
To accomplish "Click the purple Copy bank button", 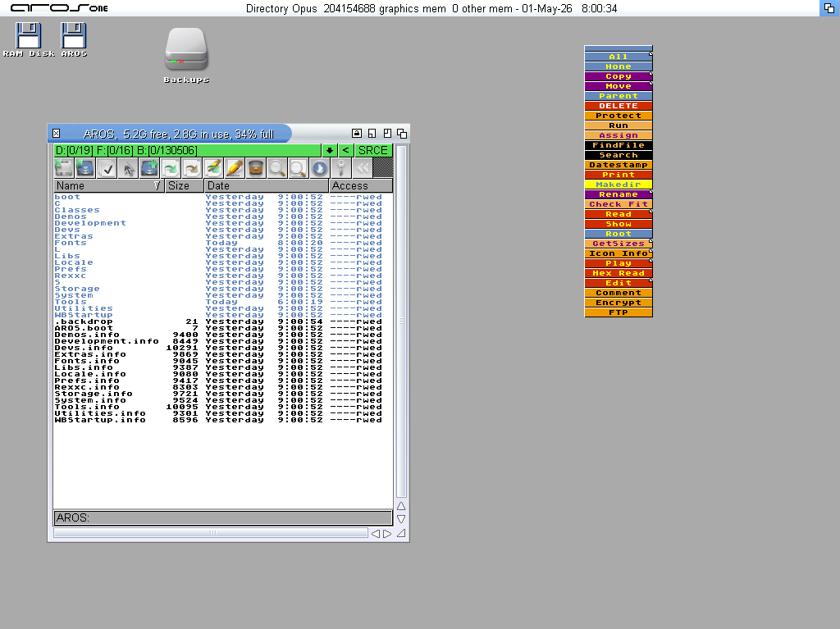I will pyautogui.click(x=619, y=76).
